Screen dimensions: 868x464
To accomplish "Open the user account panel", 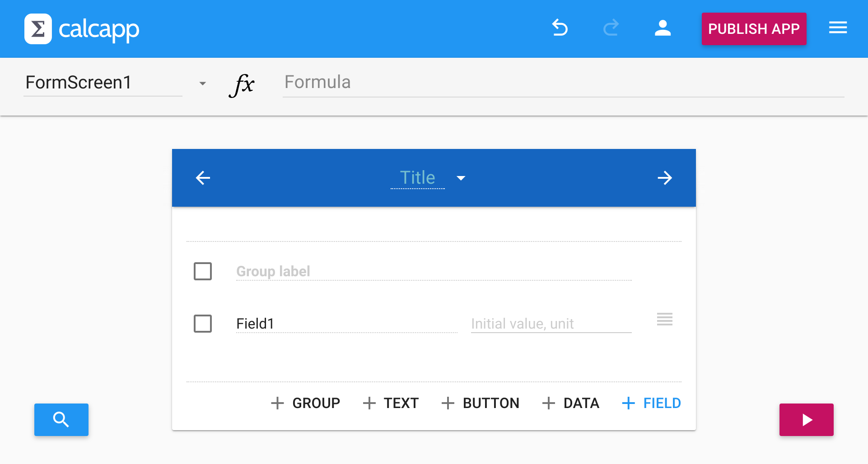I will pyautogui.click(x=662, y=28).
